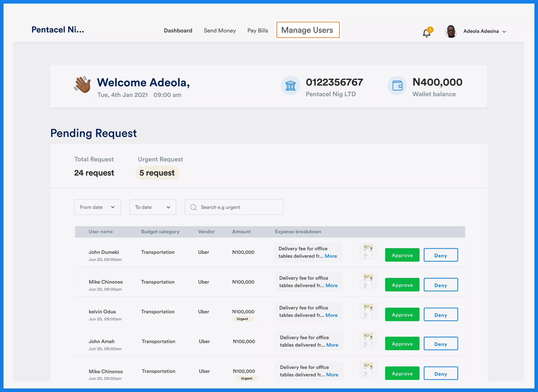This screenshot has width=538, height=392.
Task: Show More of John Ameh's expense breakdown
Action: [x=332, y=345]
